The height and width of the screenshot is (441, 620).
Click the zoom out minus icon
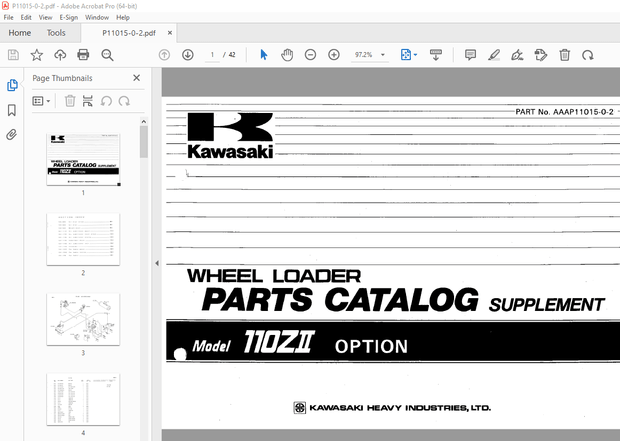[310, 54]
